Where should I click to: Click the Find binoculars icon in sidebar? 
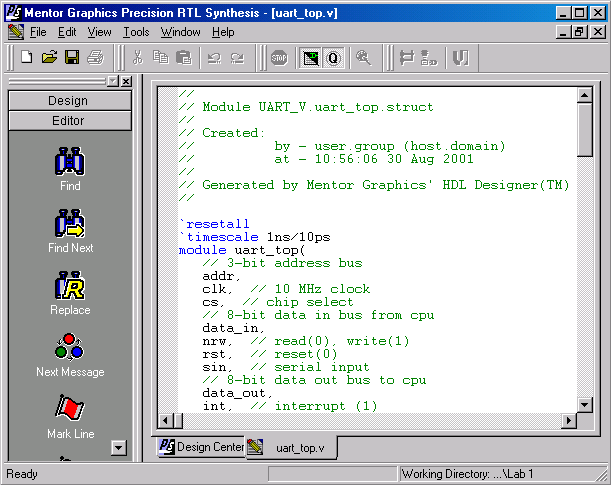click(x=70, y=160)
